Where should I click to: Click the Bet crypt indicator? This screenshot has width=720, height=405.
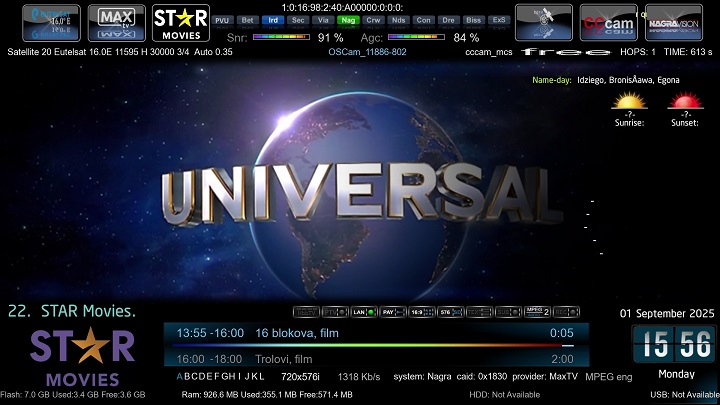tap(248, 20)
